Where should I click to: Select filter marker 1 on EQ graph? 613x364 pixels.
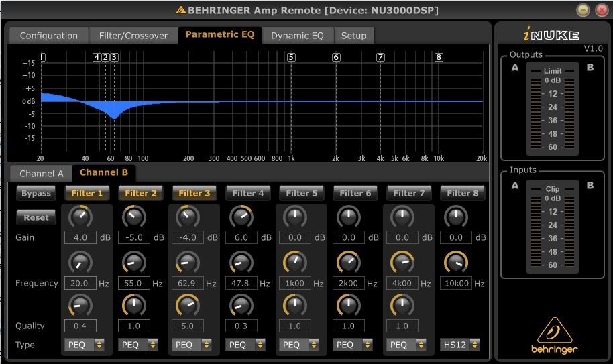[43, 57]
